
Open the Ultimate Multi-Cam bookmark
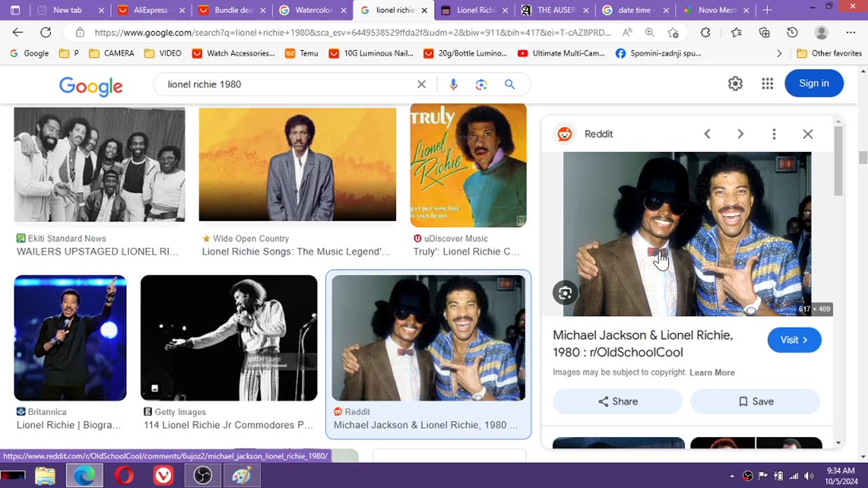(561, 53)
